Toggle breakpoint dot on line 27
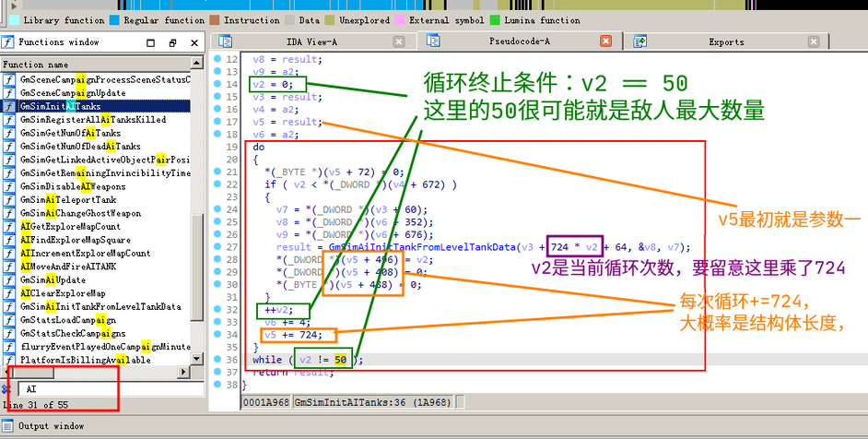Screen dimensions: 868x439 [x=217, y=246]
